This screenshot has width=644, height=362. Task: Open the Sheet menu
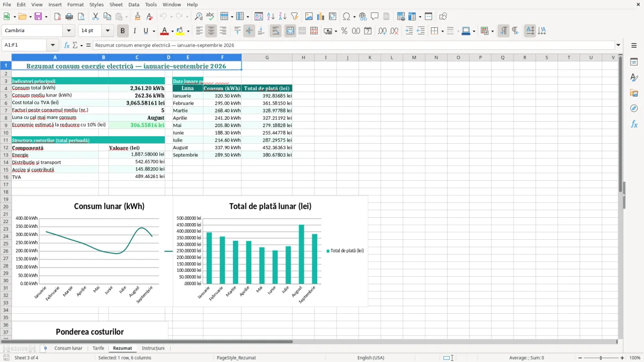[x=116, y=4]
